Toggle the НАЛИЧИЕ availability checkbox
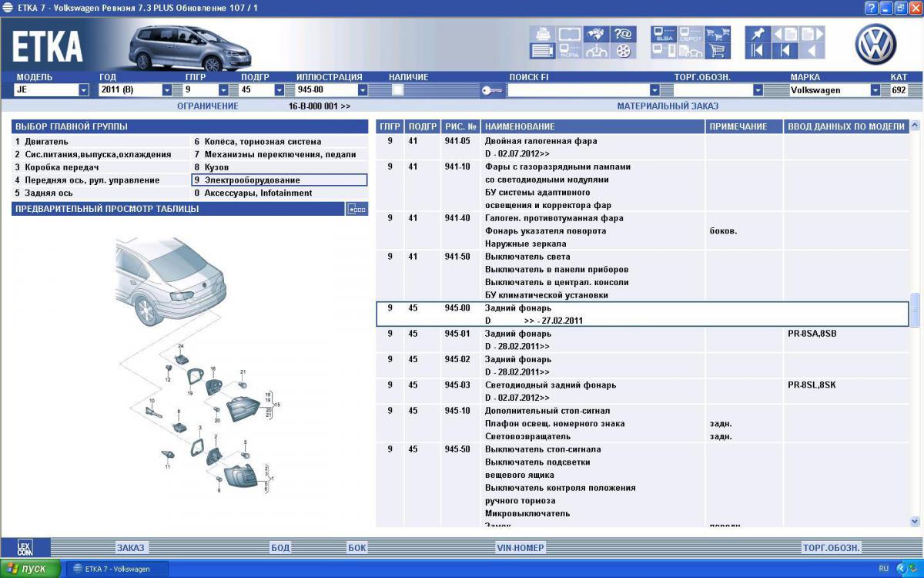Screen dimensions: 924x578 [397, 90]
